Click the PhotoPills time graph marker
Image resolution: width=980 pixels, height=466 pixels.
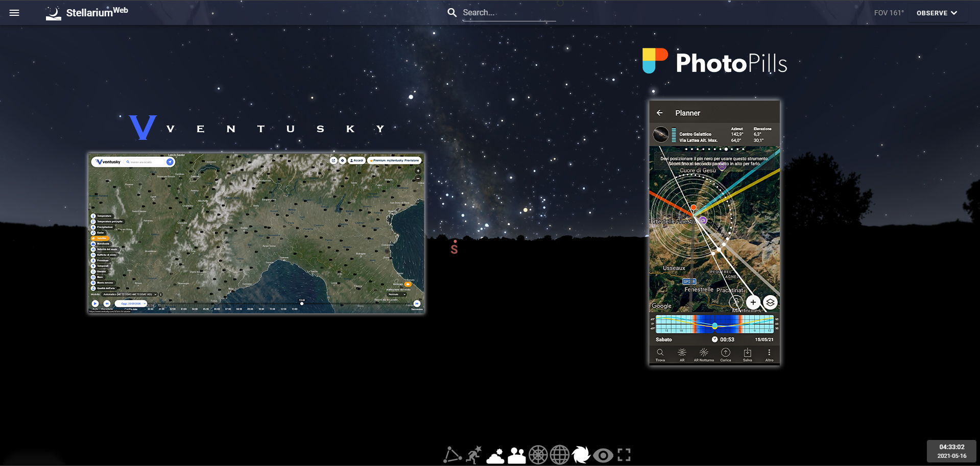pos(714,326)
